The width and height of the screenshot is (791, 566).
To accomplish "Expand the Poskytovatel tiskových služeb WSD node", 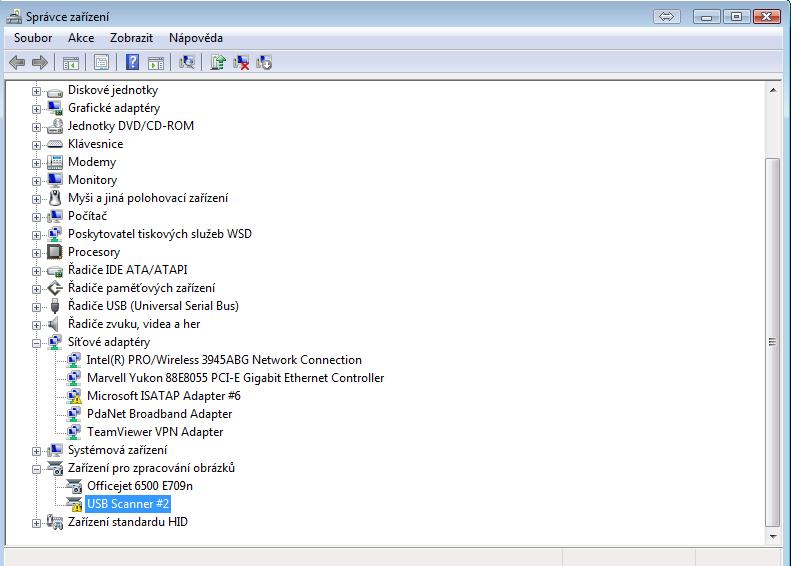I will [x=36, y=235].
